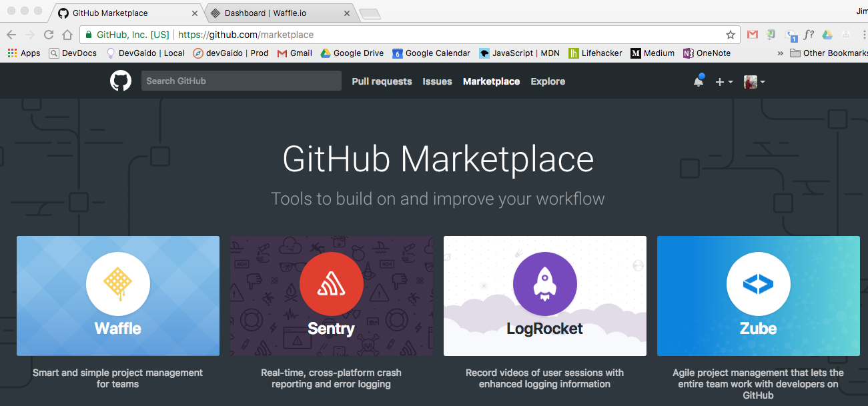Open the plus create-new dropdown
The image size is (868, 406).
point(723,81)
